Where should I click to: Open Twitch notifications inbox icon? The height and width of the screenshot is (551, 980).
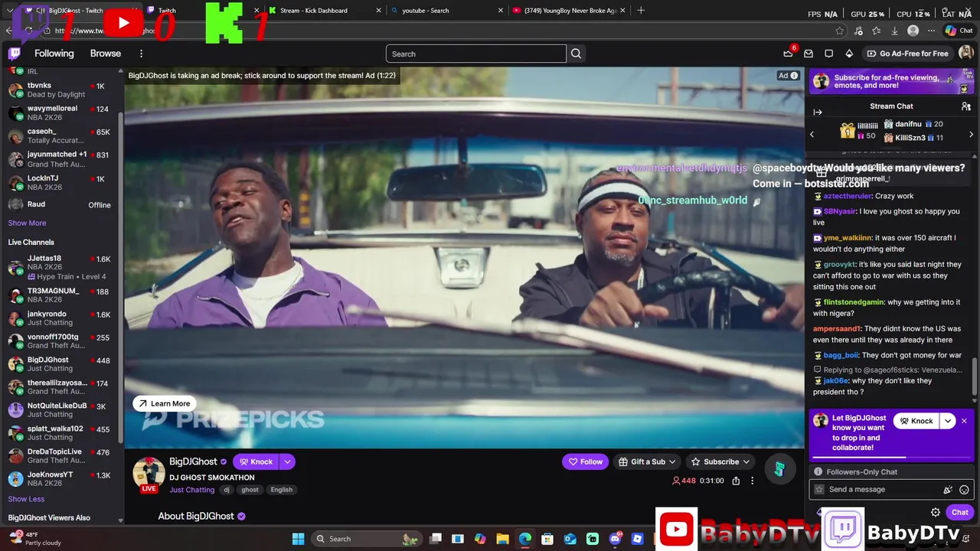808,54
